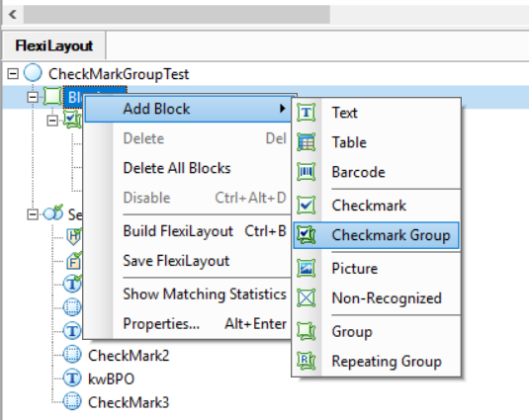Click the Repeating Group block icon
Image resolution: width=529 pixels, height=420 pixels.
pos(306,361)
